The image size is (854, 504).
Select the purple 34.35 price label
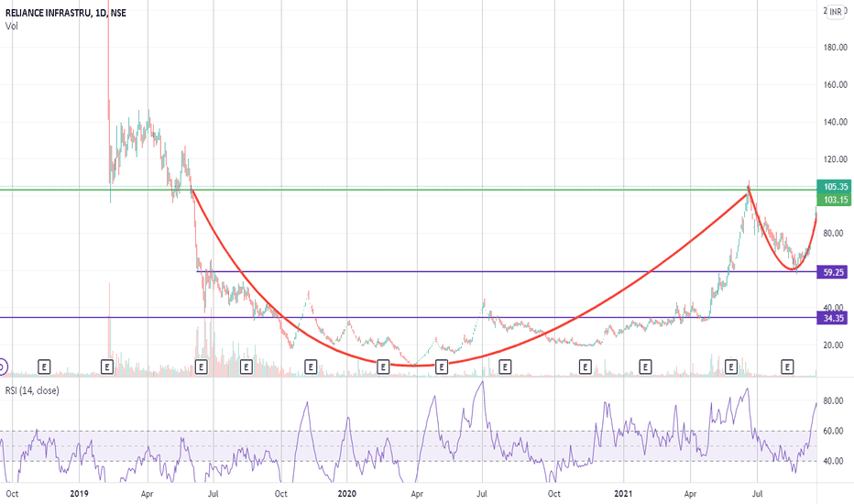(832, 318)
